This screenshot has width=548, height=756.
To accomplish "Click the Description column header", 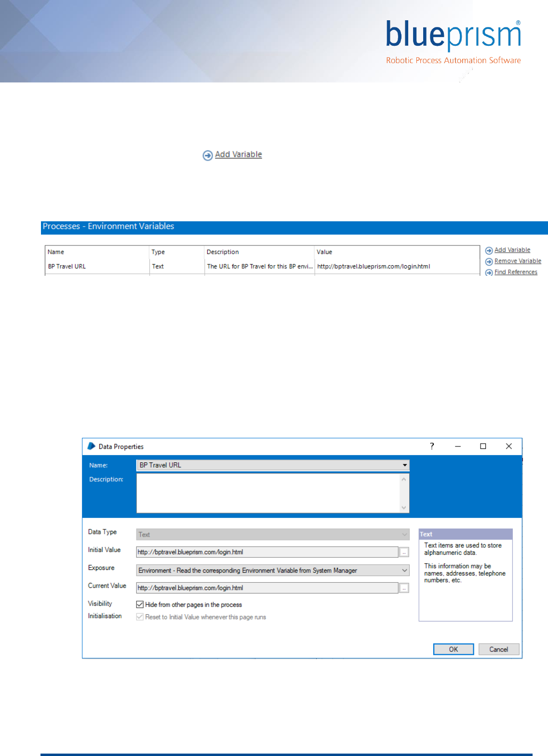I will [223, 252].
